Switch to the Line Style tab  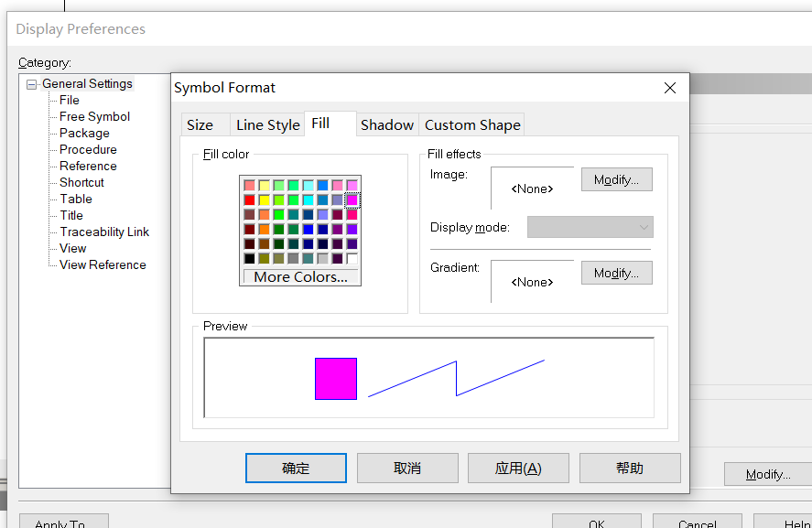click(266, 123)
